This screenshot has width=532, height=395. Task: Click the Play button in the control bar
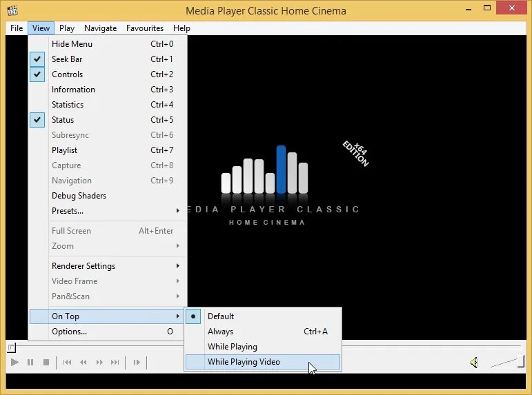[x=14, y=362]
